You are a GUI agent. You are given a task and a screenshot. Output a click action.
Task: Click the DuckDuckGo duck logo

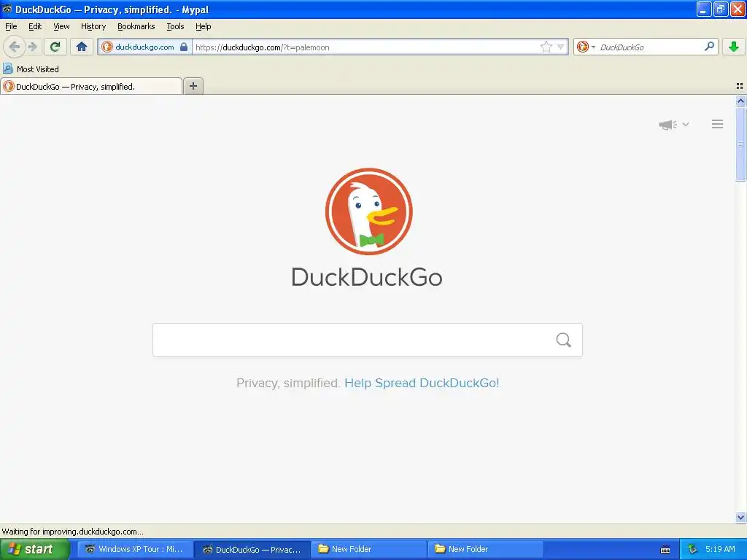(368, 211)
